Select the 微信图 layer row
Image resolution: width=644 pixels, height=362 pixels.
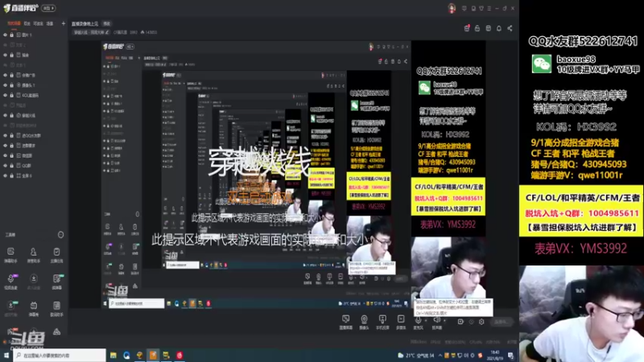34,155
